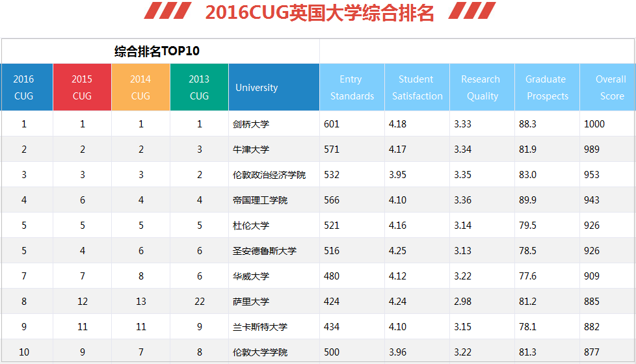This screenshot has width=636, height=364.
Task: Click the overall score 953
Action: 592,175
